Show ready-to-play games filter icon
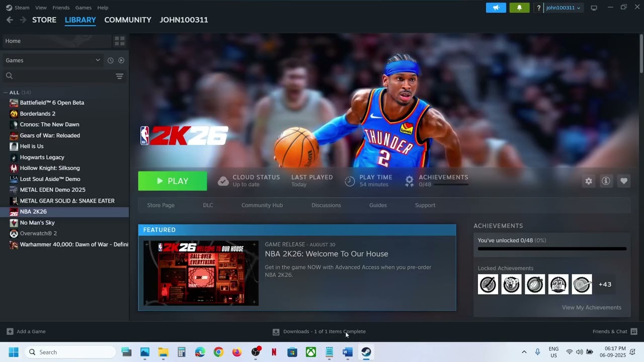644x362 pixels. coord(121,60)
